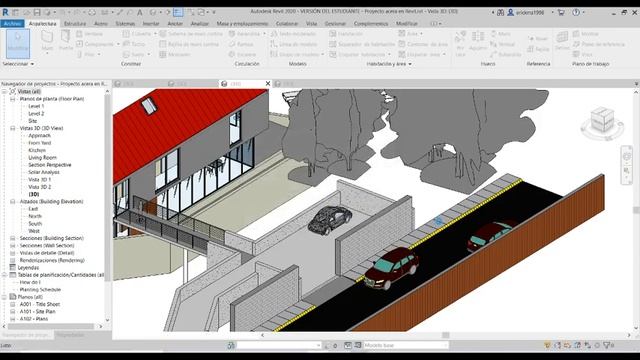The width and height of the screenshot is (640, 360).
Task: Pick the Barandilla railing tool
Action: (244, 34)
